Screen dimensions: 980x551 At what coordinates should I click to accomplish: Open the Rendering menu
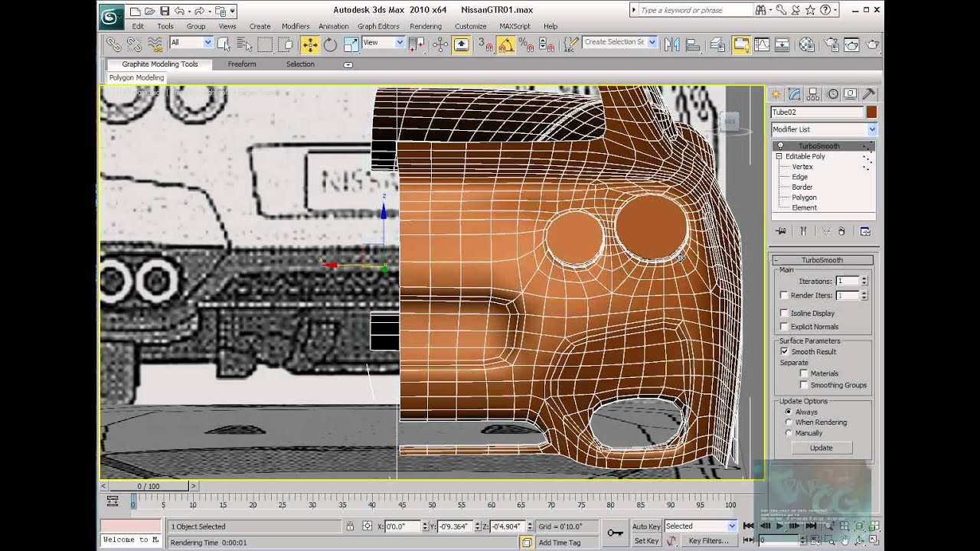426,26
